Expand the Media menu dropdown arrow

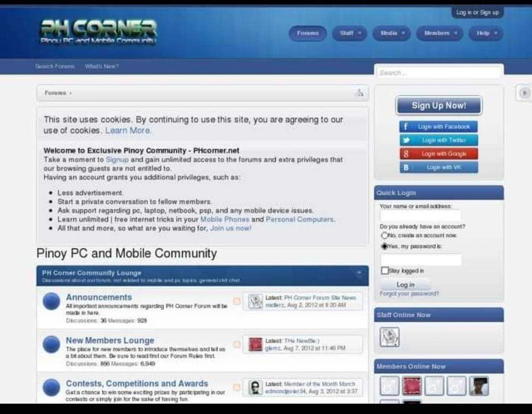pos(403,33)
